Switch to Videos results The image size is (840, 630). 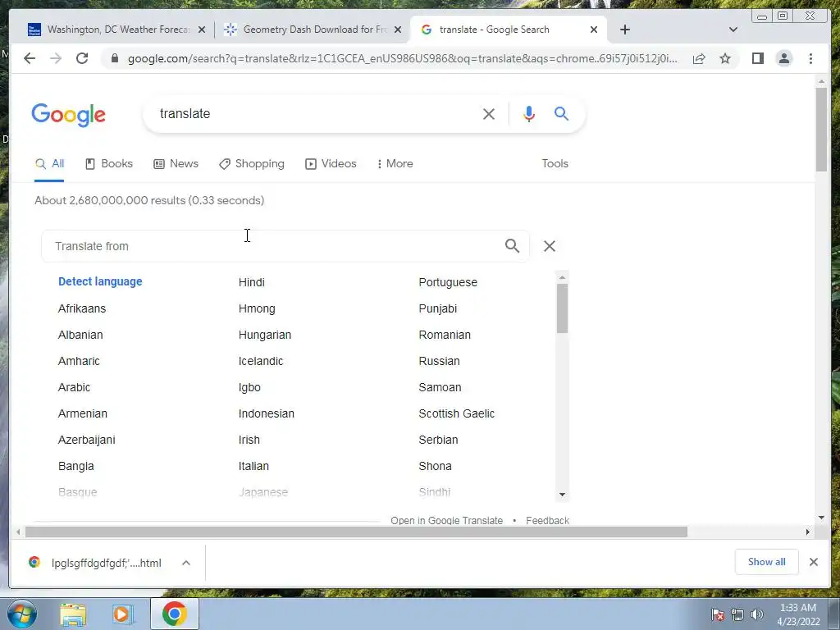click(x=331, y=164)
